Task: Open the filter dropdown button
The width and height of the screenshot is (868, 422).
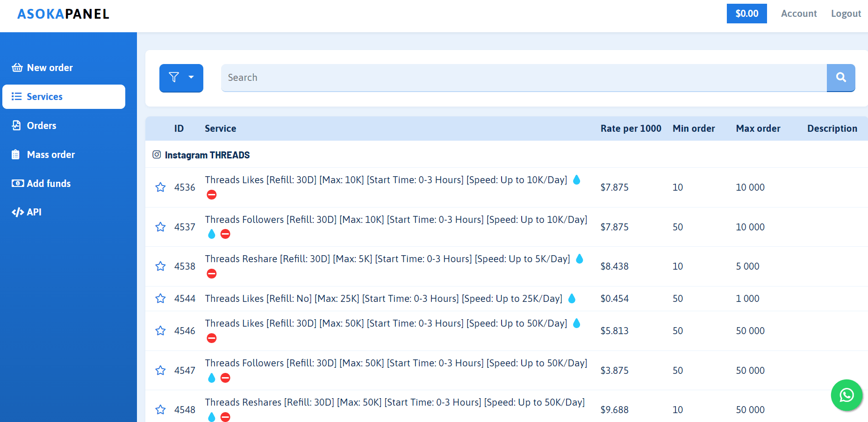Action: coord(181,78)
